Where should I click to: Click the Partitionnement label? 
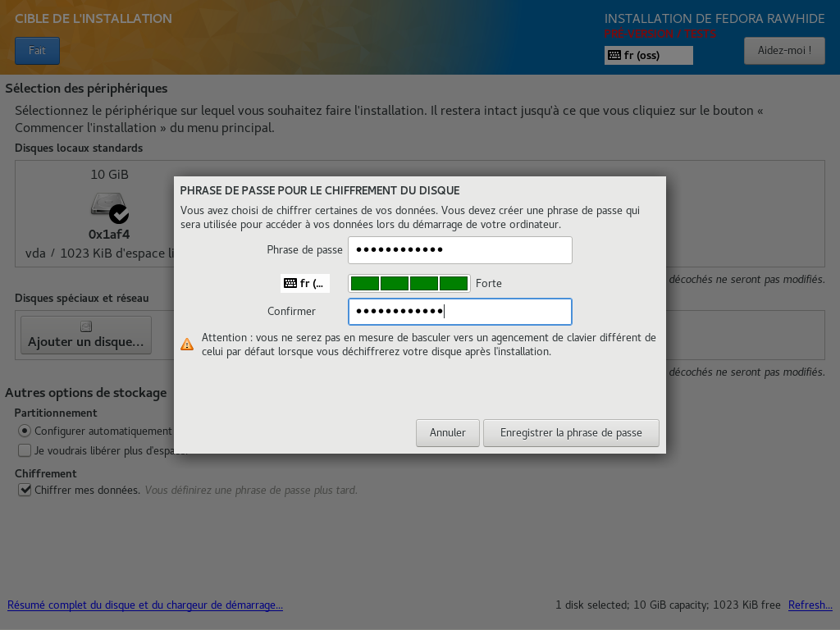[x=56, y=413]
